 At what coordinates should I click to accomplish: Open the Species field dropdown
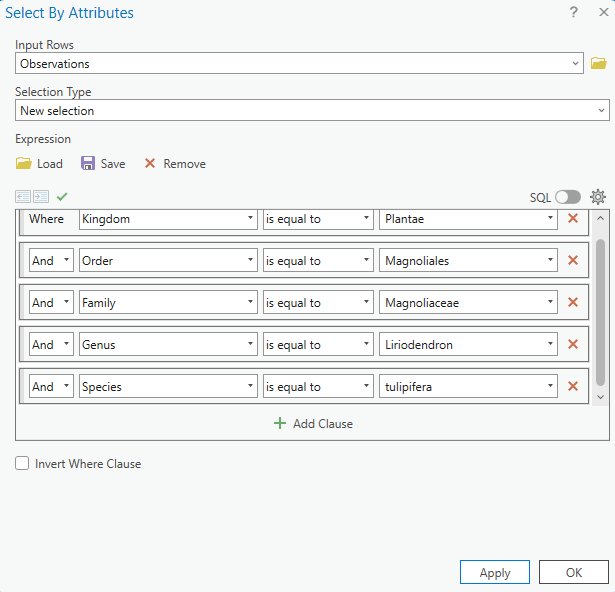pyautogui.click(x=168, y=386)
